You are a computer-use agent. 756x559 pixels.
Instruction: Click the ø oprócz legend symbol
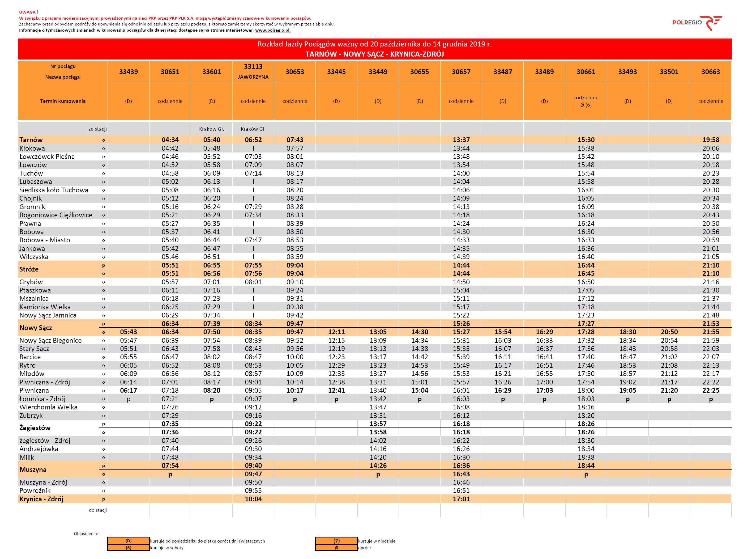336,548
